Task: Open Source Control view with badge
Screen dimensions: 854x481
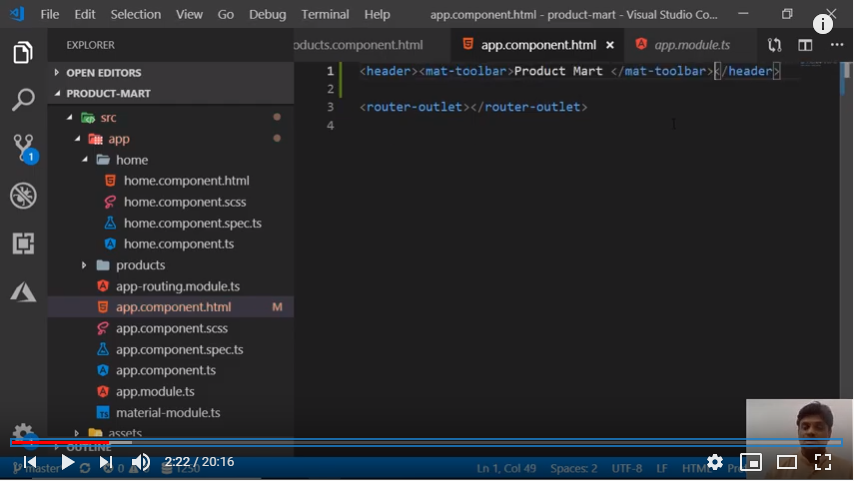Action: [23, 148]
